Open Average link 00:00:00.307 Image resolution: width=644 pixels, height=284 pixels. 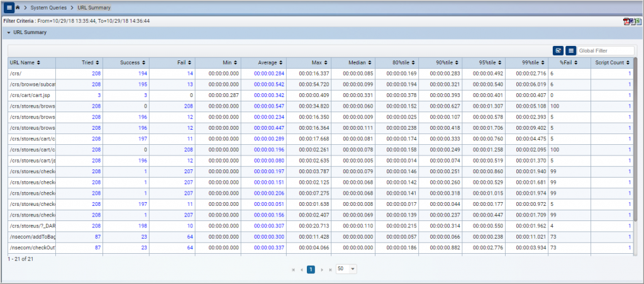[269, 226]
